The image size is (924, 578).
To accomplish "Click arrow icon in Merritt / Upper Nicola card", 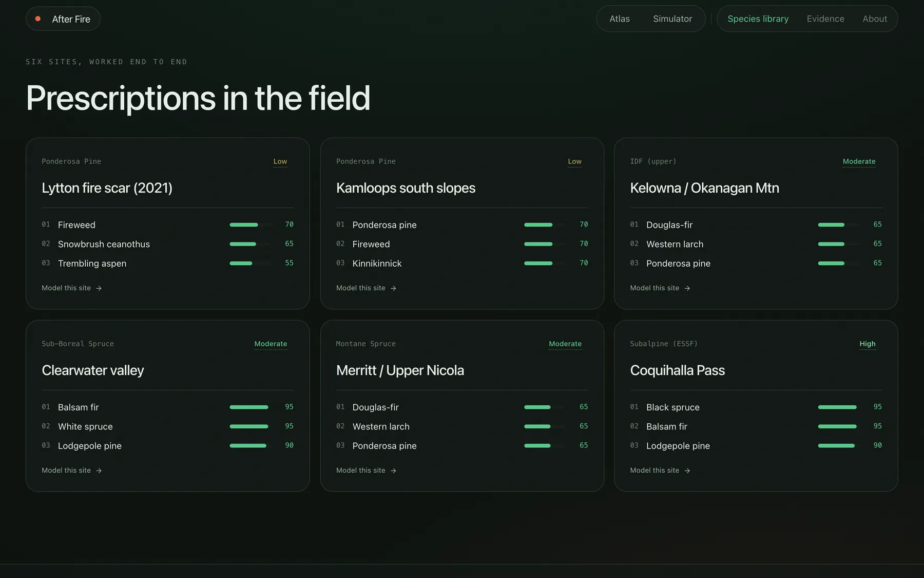I will (x=394, y=471).
